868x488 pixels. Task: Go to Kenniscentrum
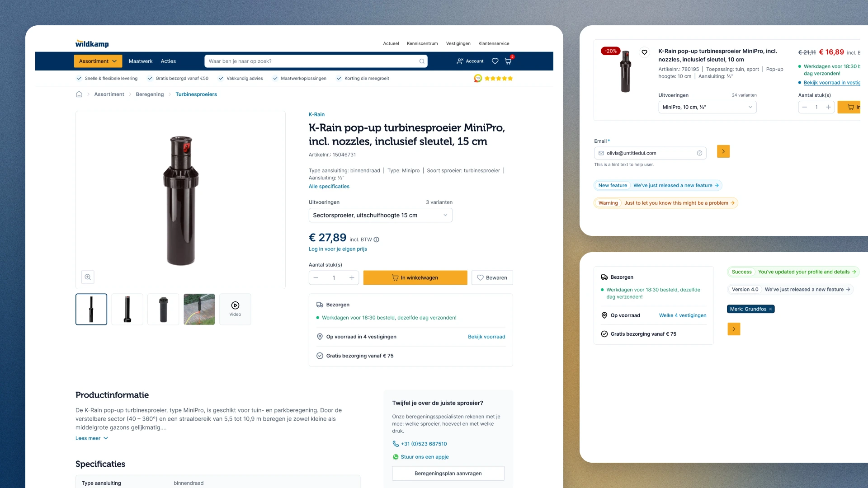point(422,43)
